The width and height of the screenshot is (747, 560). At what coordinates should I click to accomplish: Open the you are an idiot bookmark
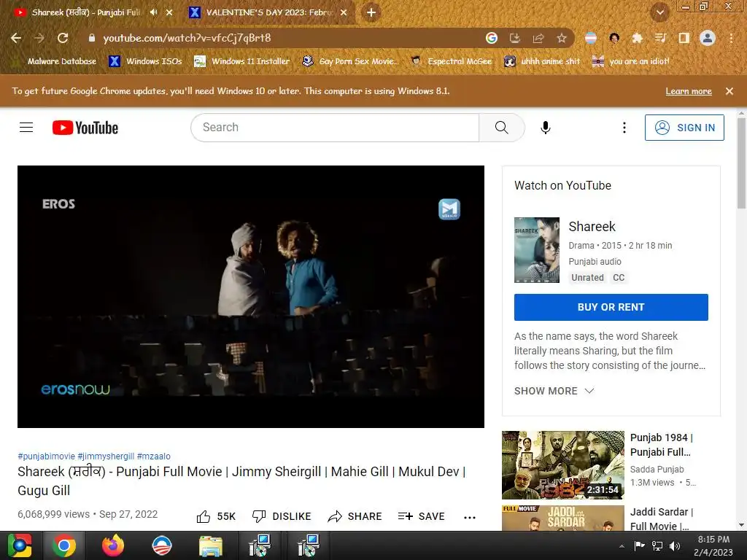(631, 61)
